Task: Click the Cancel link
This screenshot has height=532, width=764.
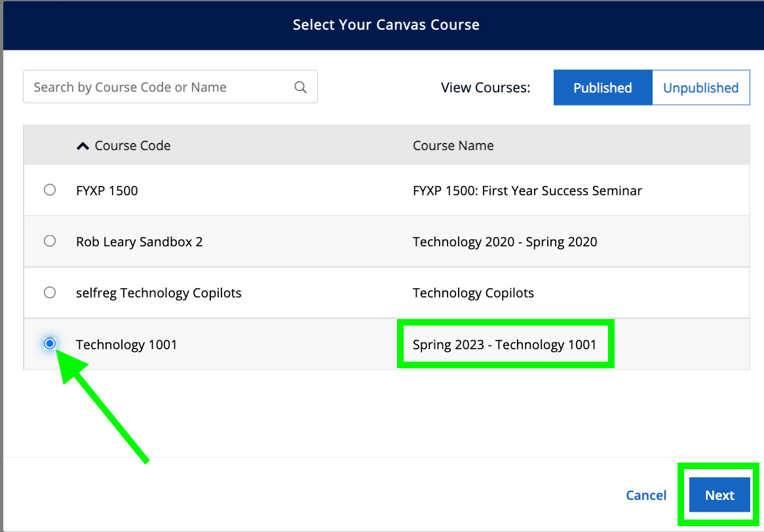Action: click(x=646, y=495)
